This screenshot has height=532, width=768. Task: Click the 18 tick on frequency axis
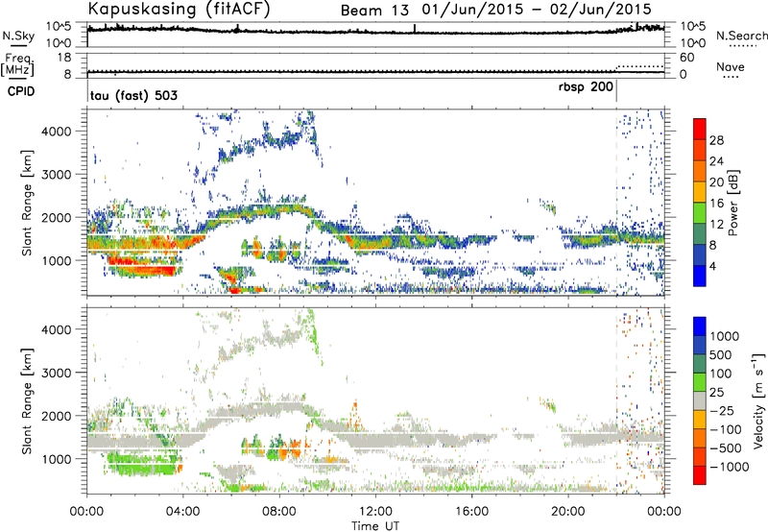pos(64,58)
